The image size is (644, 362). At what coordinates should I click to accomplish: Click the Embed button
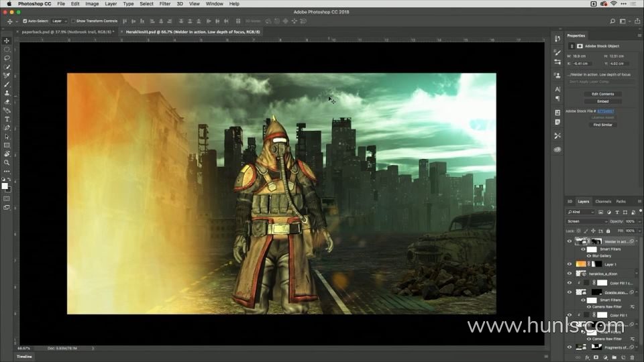pos(602,101)
